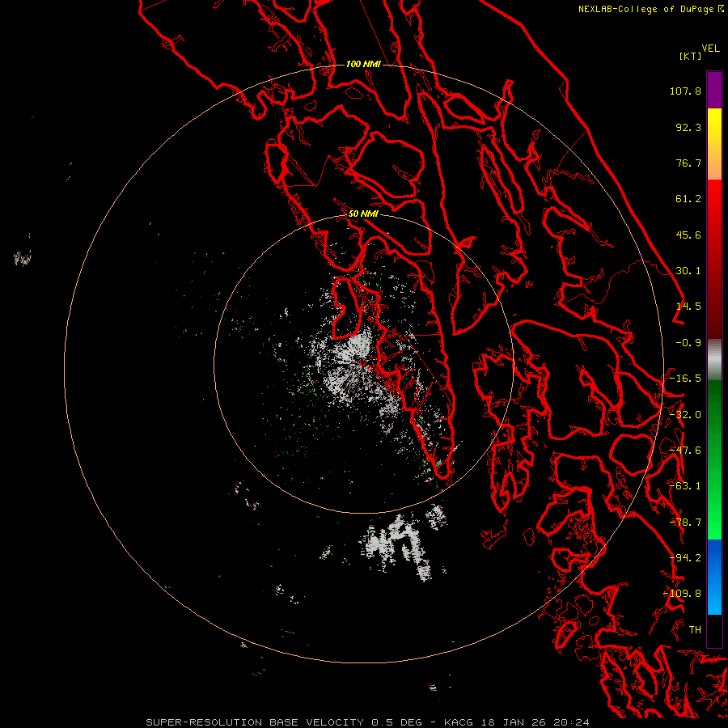728x728 pixels.
Task: Click the KACG station identifier
Action: pos(459,722)
